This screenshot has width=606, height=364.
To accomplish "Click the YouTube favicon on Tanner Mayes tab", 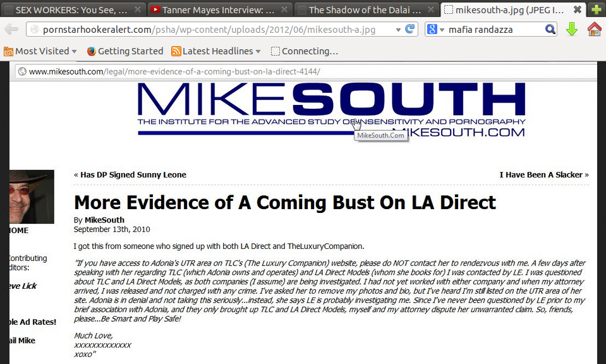I will (155, 9).
